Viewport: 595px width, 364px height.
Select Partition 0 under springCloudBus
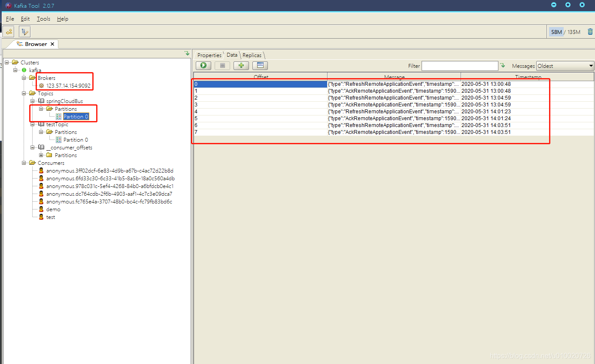[x=76, y=116]
